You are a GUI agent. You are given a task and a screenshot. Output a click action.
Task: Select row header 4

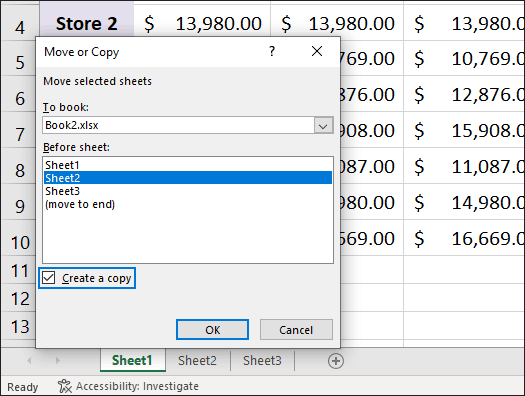tap(20, 23)
